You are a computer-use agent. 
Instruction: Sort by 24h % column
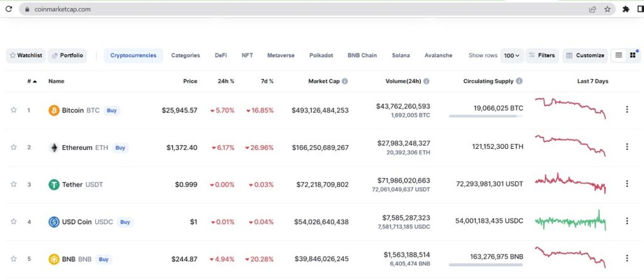(226, 81)
